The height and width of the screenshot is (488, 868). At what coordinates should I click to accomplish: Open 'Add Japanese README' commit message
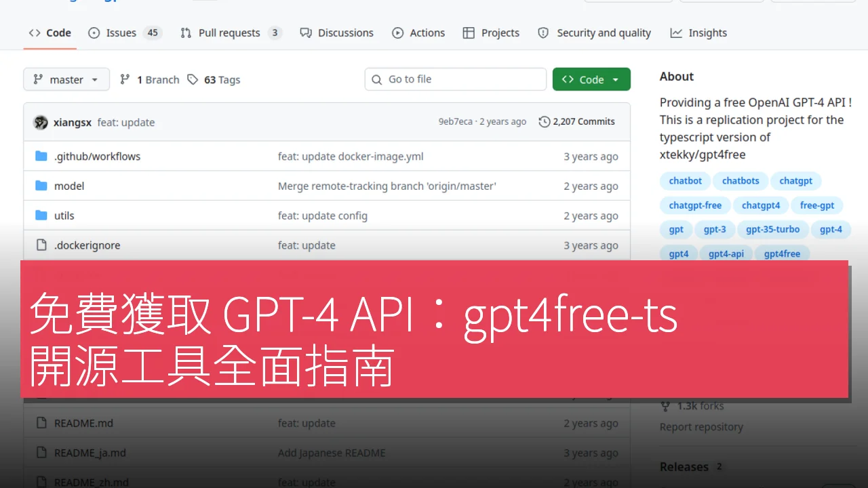click(x=332, y=453)
